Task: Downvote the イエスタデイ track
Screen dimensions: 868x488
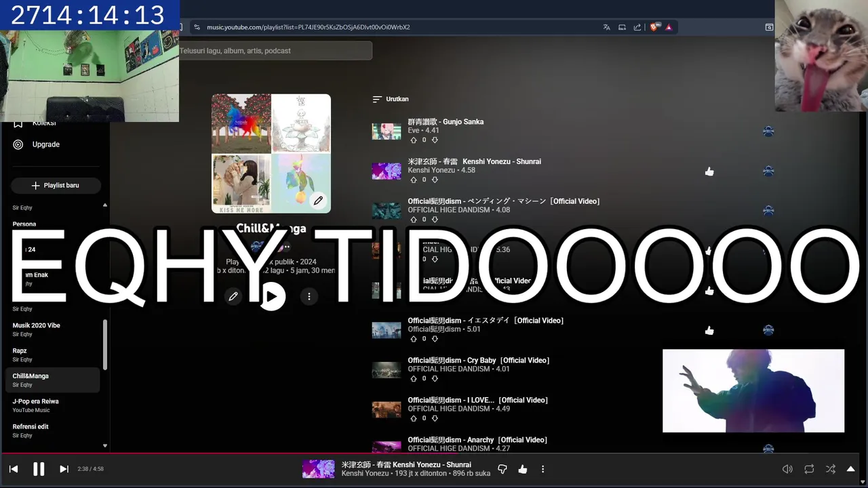Action: click(435, 339)
